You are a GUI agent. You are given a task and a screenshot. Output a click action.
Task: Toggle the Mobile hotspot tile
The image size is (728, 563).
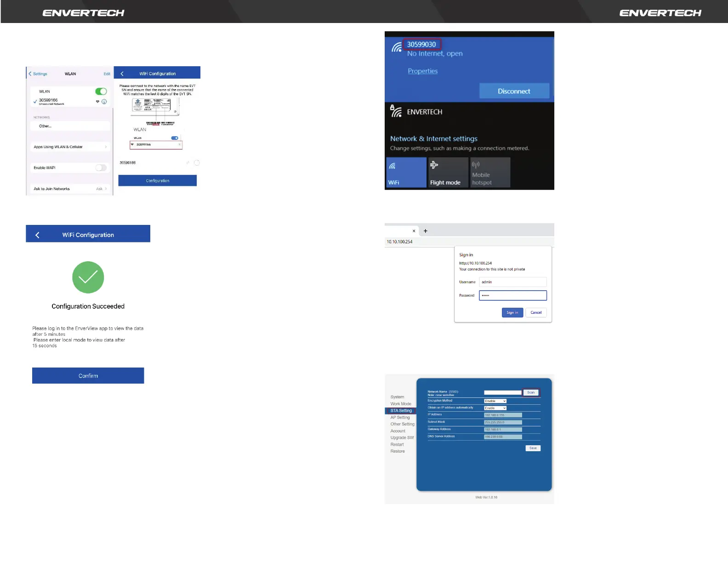tap(490, 172)
